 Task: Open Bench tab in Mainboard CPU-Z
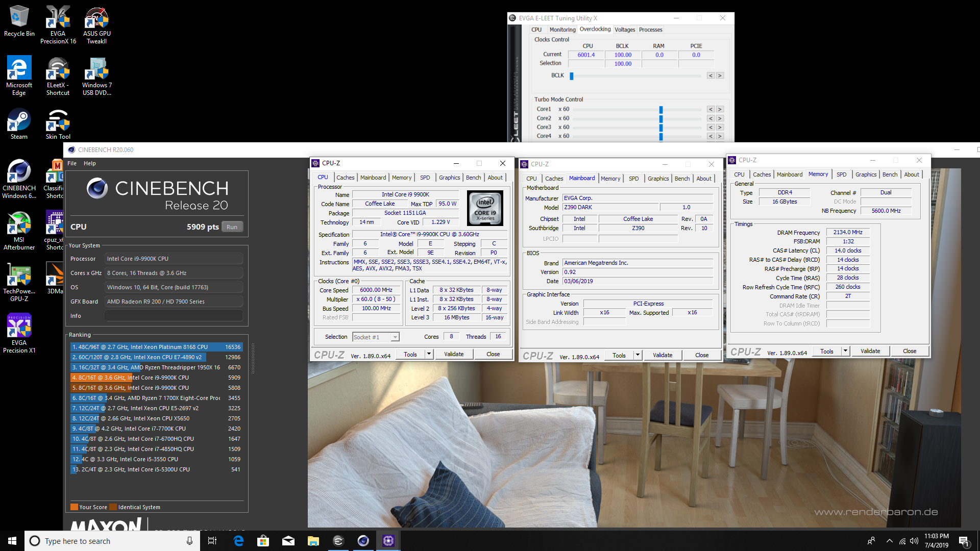(x=682, y=179)
